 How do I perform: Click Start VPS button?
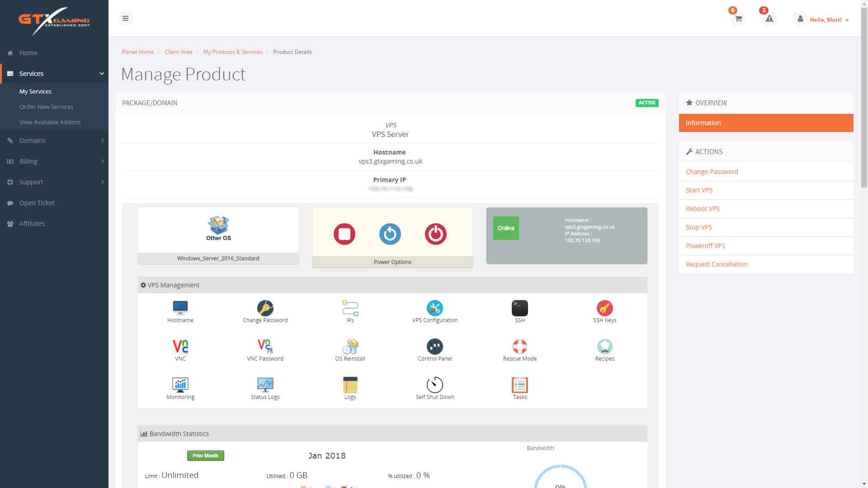(x=699, y=189)
